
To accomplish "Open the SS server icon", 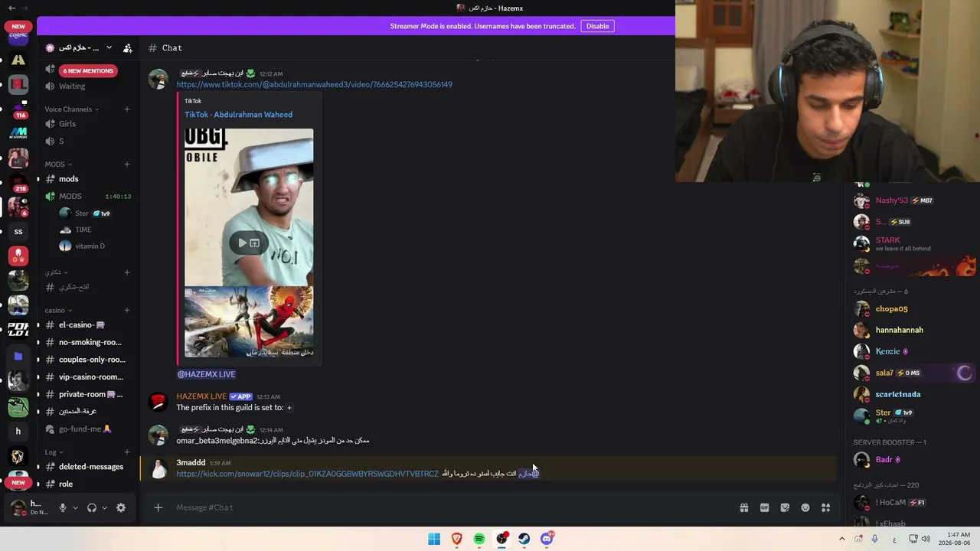I will [x=18, y=232].
